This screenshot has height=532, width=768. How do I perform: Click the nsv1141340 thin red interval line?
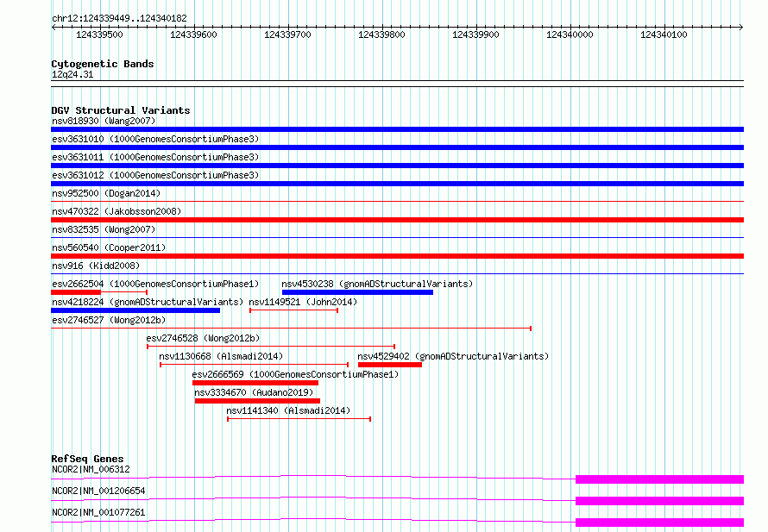pos(299,419)
